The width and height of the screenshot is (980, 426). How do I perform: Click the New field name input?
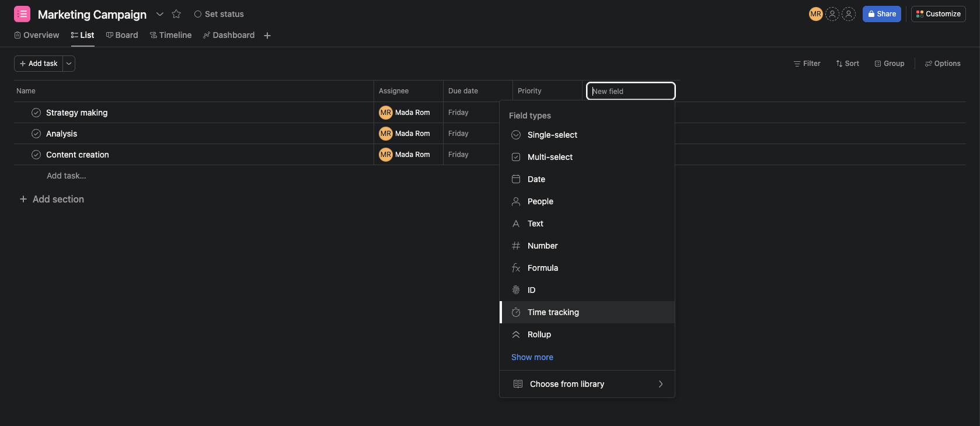(x=630, y=91)
